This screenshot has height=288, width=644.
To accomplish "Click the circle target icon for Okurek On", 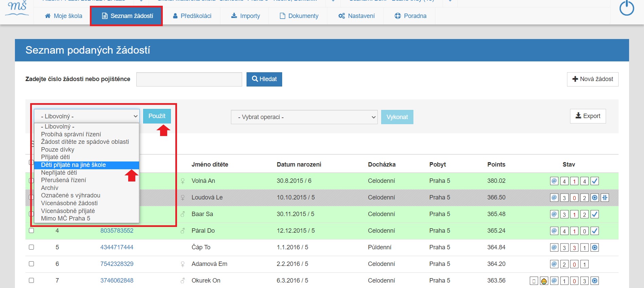I will click(594, 281).
